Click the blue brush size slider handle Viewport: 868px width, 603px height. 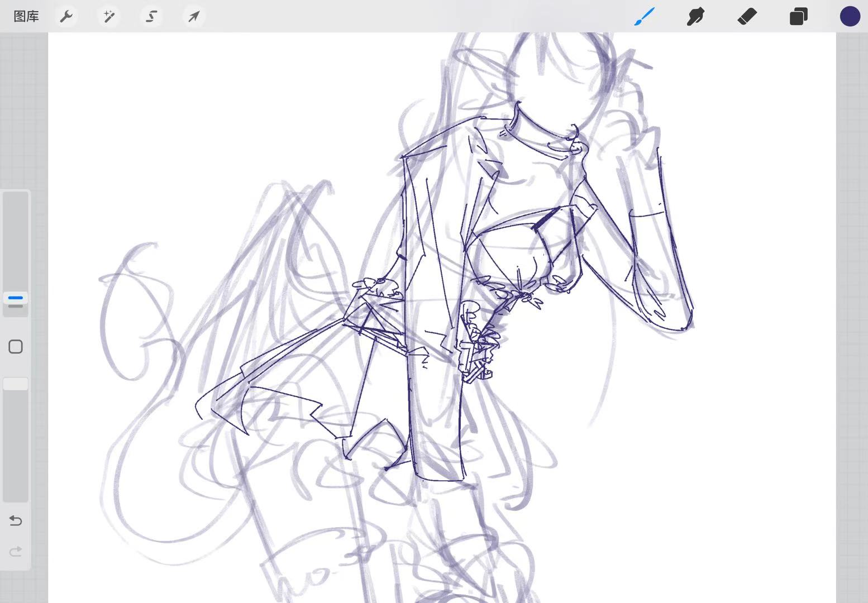(16, 299)
